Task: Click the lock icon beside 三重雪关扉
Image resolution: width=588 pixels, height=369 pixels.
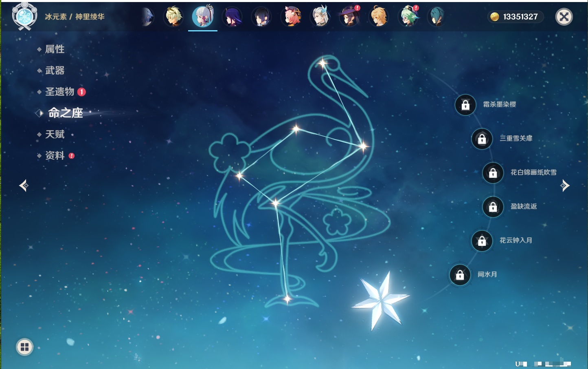Action: 482,139
